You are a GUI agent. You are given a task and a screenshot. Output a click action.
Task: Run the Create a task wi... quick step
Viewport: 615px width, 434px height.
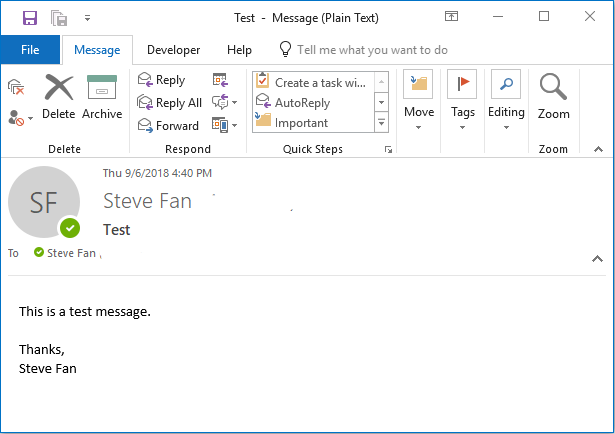tap(313, 82)
